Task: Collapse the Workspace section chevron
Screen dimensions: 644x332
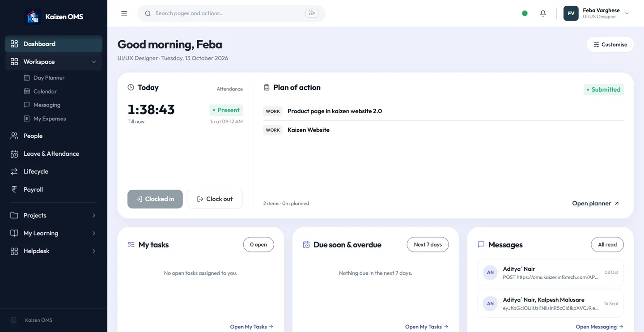Action: (94, 62)
